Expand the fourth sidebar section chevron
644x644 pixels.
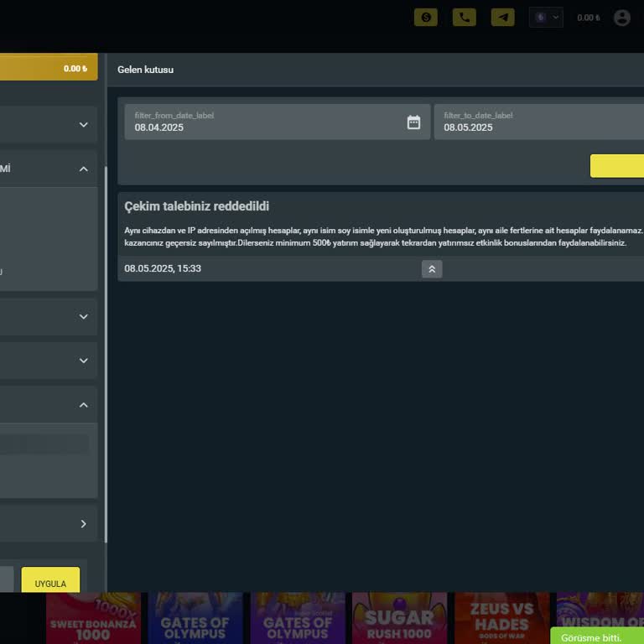(83, 361)
